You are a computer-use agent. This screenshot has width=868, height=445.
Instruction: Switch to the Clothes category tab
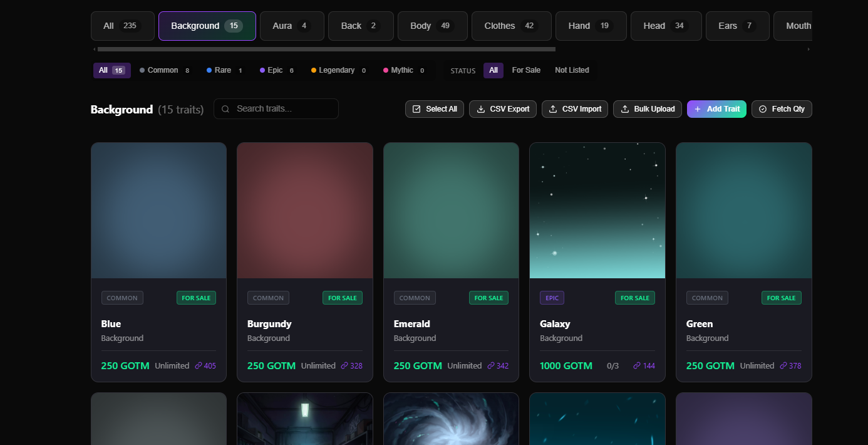(x=511, y=26)
